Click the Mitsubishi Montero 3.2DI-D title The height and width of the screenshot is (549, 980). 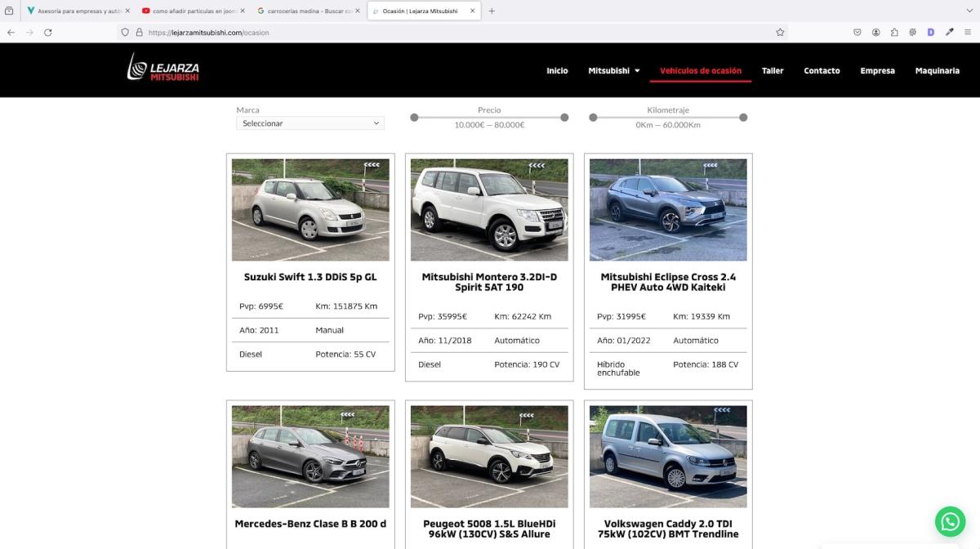point(489,282)
